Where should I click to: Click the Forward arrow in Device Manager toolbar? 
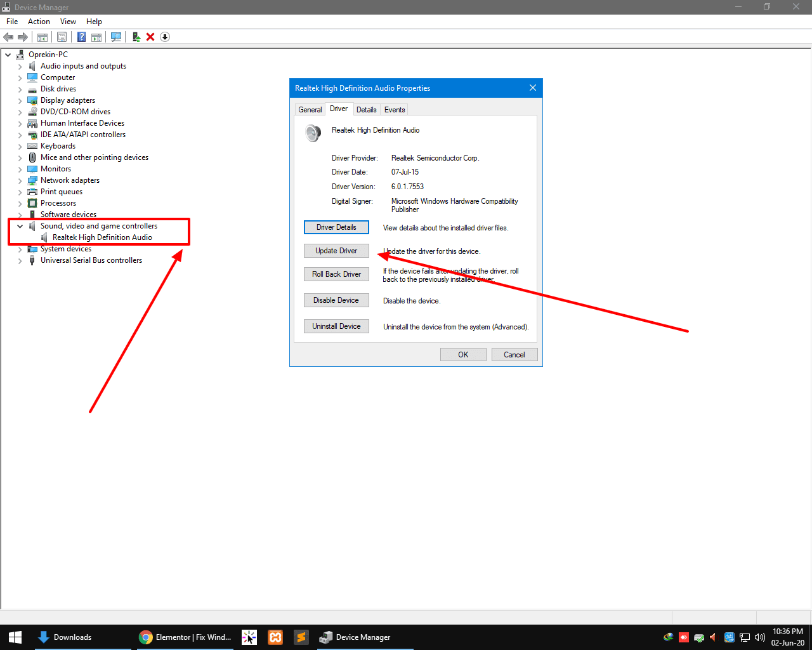coord(23,37)
